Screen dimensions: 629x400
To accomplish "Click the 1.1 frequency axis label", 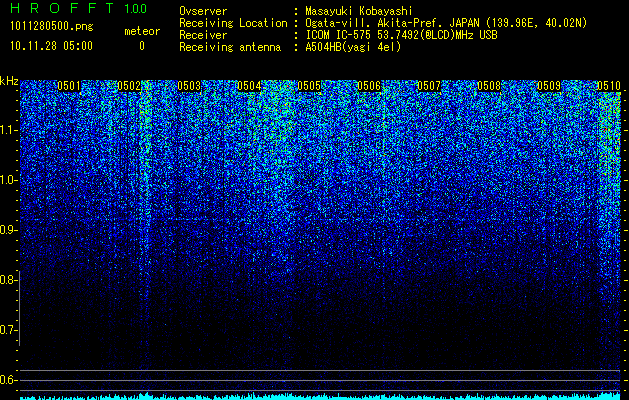I will [9, 130].
